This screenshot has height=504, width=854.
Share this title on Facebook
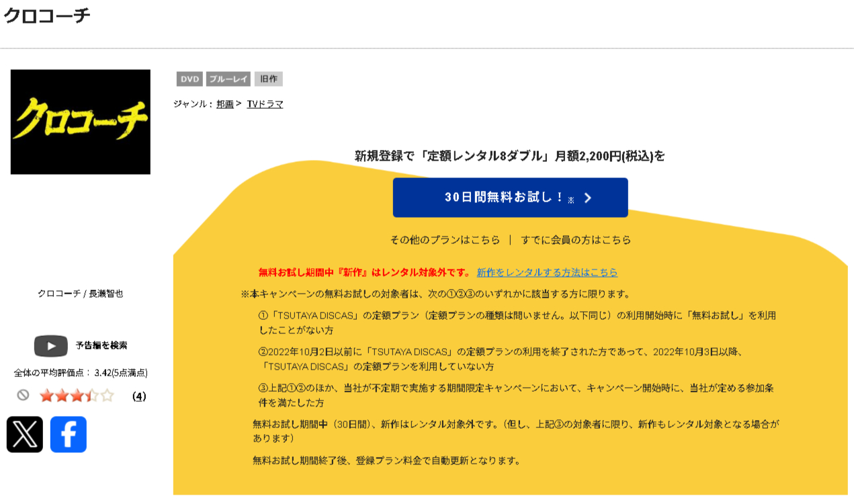pos(69,434)
